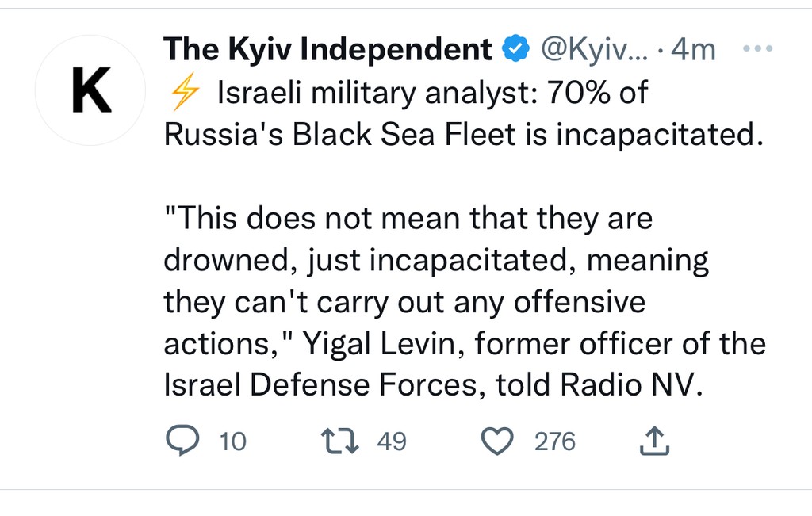Like the tweet with the heart icon
The height and width of the screenshot is (516, 812).
coord(499,441)
